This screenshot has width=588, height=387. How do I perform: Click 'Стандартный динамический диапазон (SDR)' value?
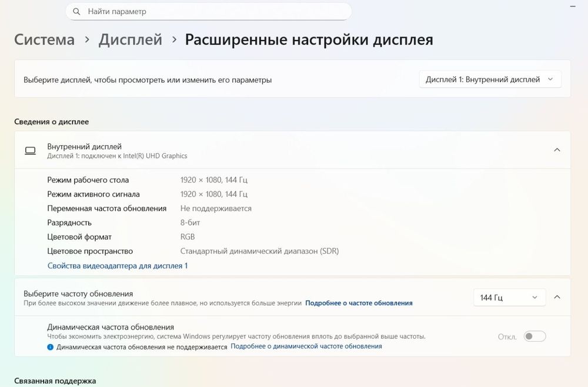(259, 251)
